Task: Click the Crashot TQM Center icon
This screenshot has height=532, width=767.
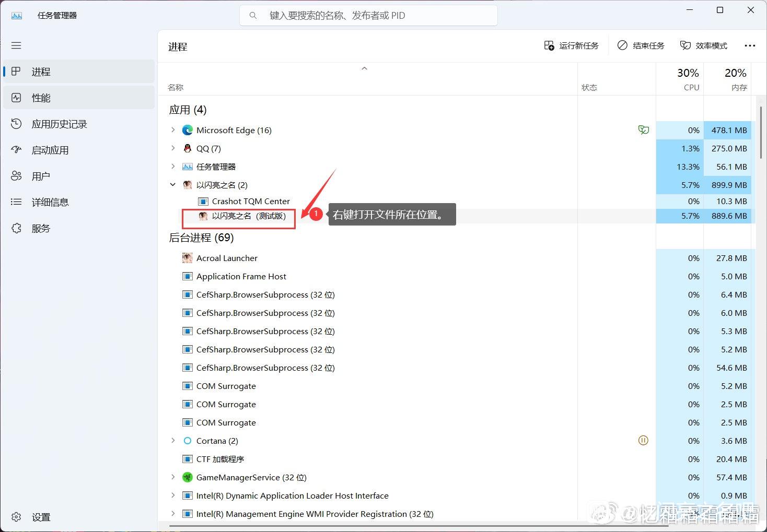Action: point(203,201)
